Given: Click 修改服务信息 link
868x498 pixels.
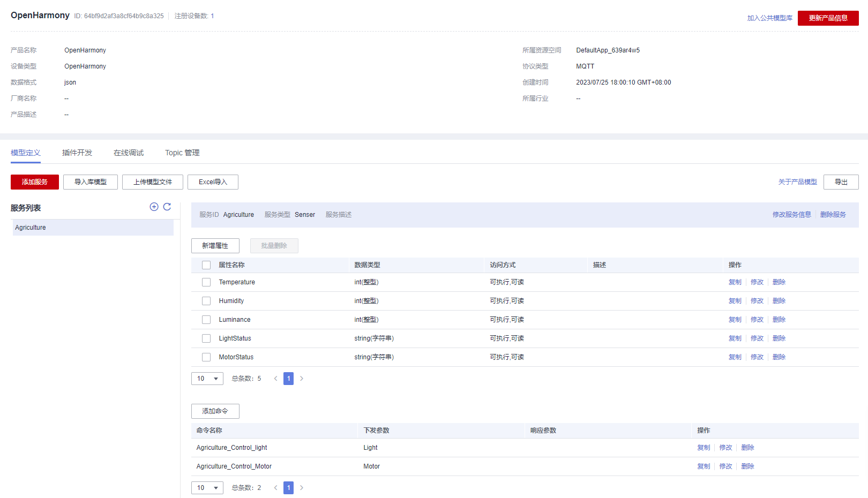Looking at the screenshot, I should (x=792, y=215).
